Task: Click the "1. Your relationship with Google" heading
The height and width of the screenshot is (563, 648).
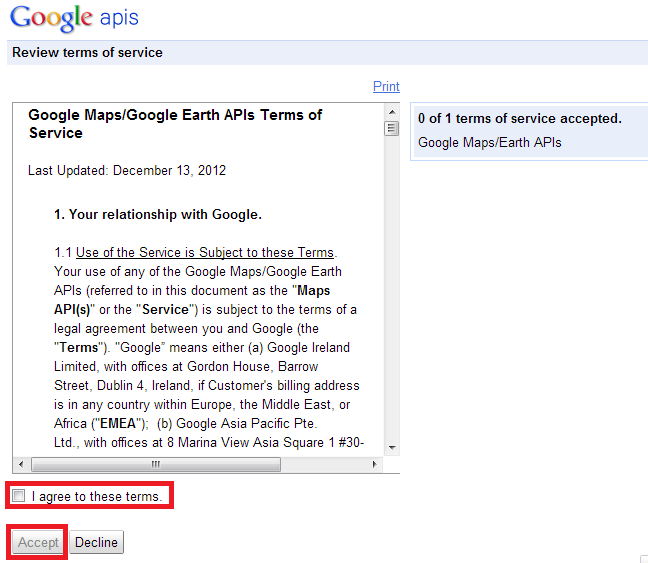Action: click(158, 214)
